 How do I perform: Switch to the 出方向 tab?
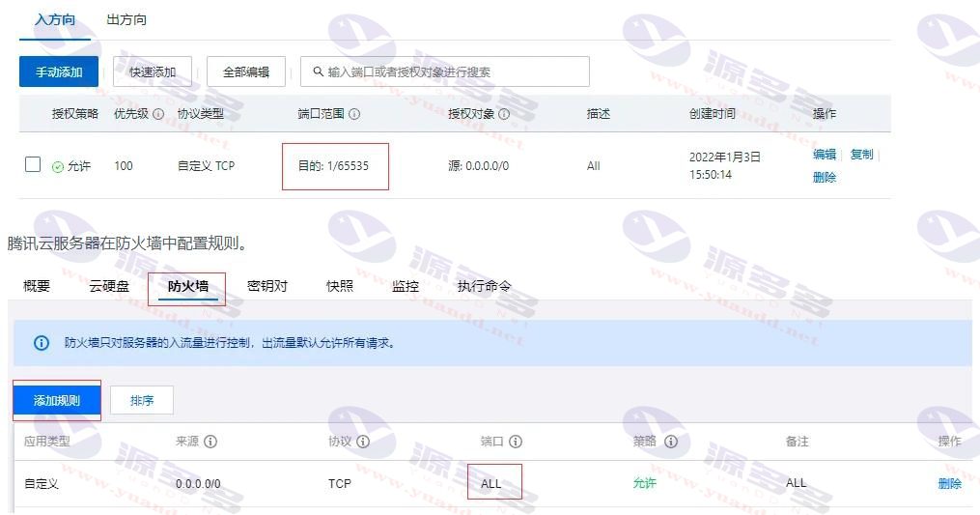(x=126, y=19)
